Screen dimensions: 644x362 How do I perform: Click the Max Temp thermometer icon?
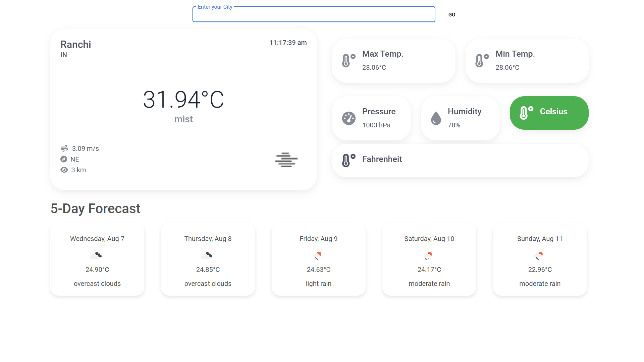[x=348, y=61]
